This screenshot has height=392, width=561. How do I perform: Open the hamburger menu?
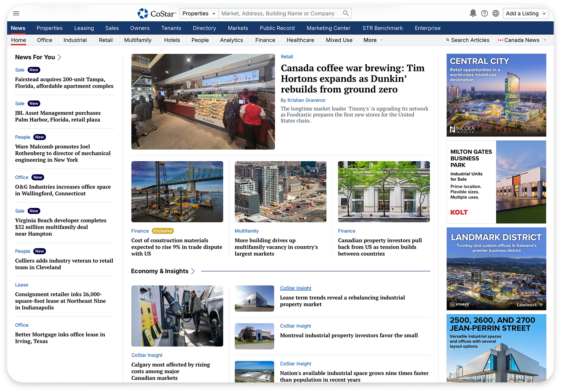tap(16, 13)
